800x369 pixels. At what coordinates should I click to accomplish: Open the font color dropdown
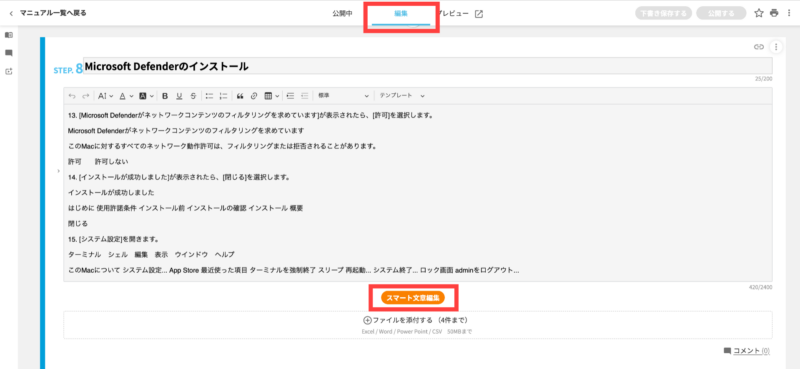pos(126,96)
